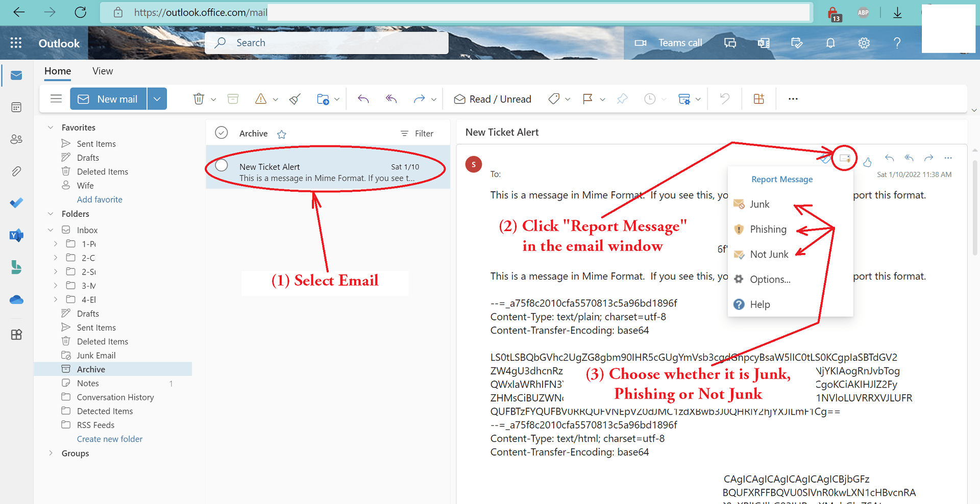The image size is (980, 504).
Task: Open Files attachments in the left rail
Action: click(16, 171)
